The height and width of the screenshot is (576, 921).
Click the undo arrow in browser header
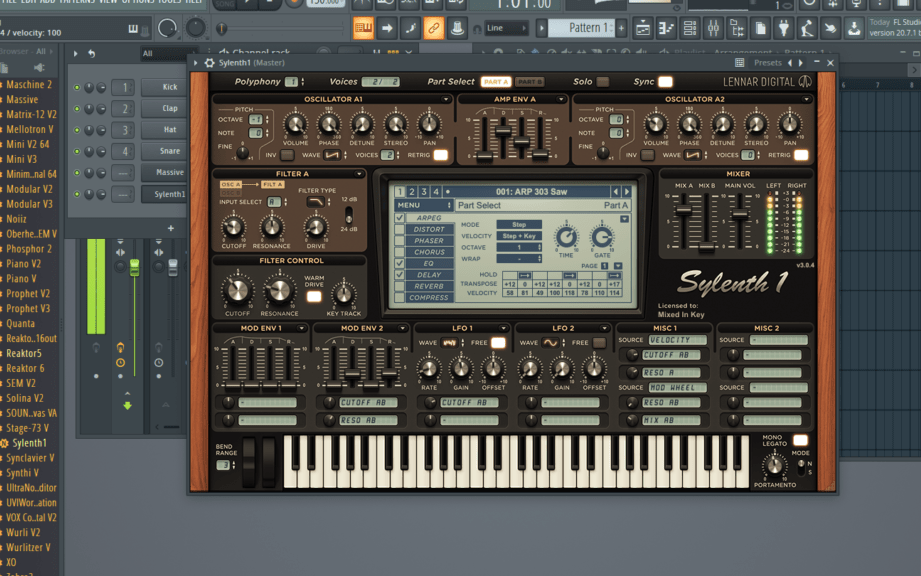[x=92, y=53]
